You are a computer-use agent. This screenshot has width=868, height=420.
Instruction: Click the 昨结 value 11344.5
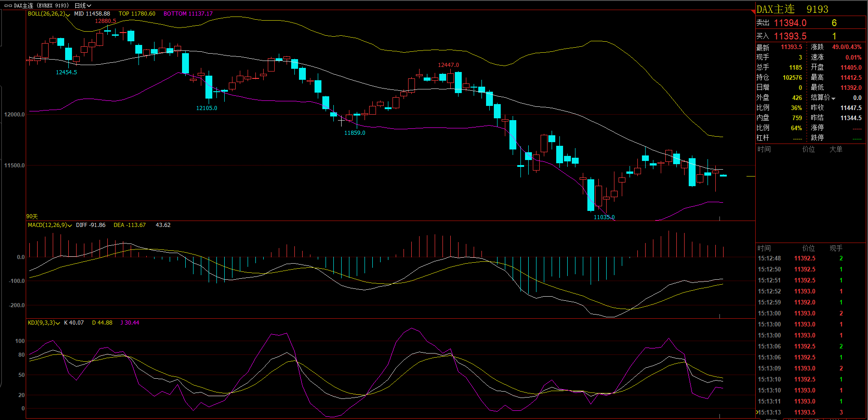851,118
